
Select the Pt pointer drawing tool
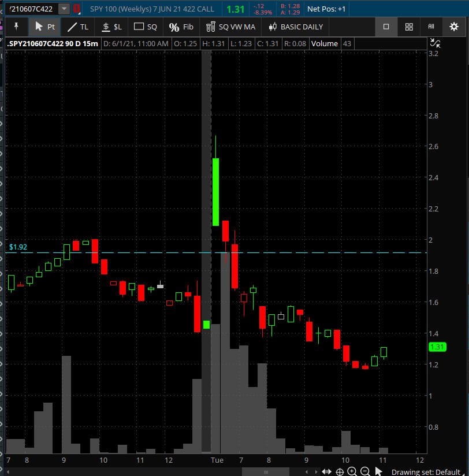44,27
